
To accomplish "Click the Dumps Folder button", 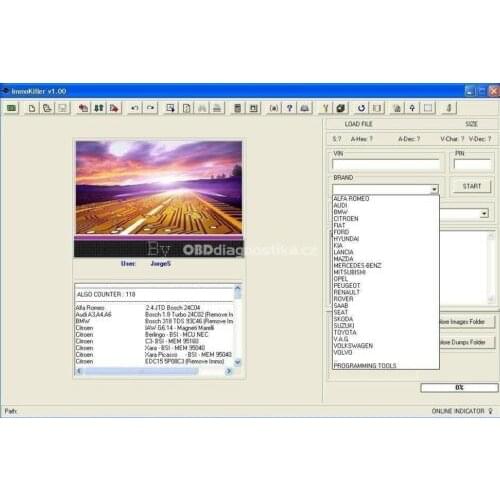I will tap(467, 342).
